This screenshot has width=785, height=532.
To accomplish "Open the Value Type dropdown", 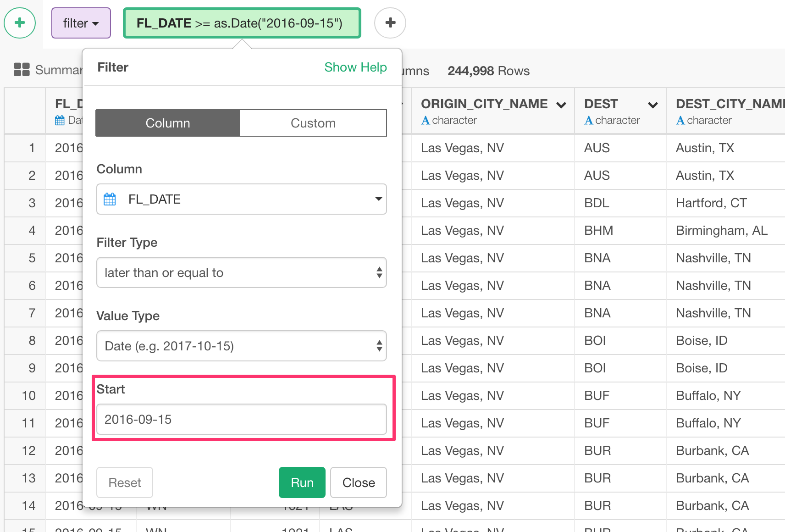I will click(241, 346).
